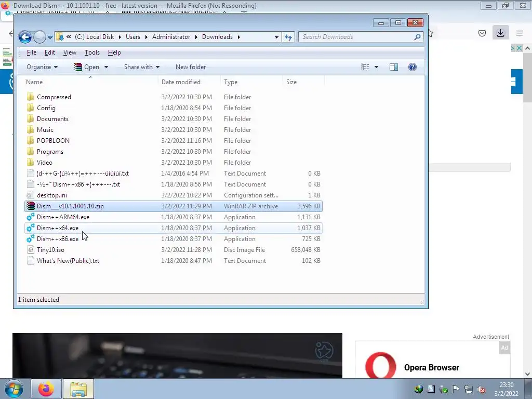Open the File menu
Screen dimensions: 532x399
click(32, 52)
